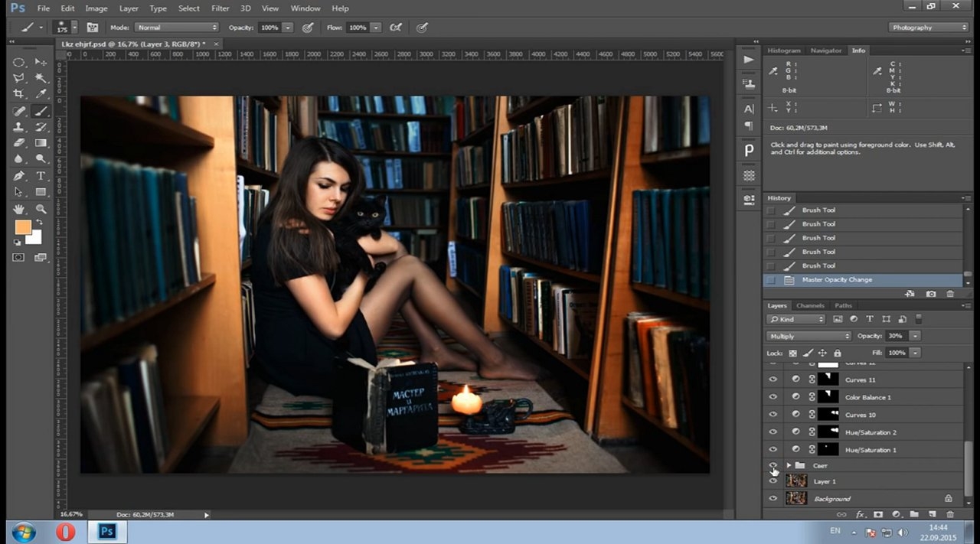The image size is (980, 544).
Task: Hide the Curves 11 layer
Action: (x=773, y=379)
